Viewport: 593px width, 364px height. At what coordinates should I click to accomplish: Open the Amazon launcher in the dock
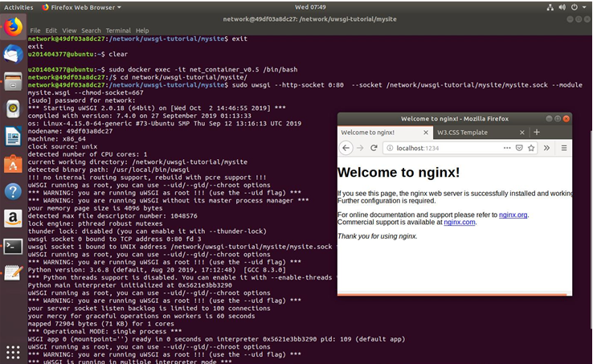coord(13,219)
